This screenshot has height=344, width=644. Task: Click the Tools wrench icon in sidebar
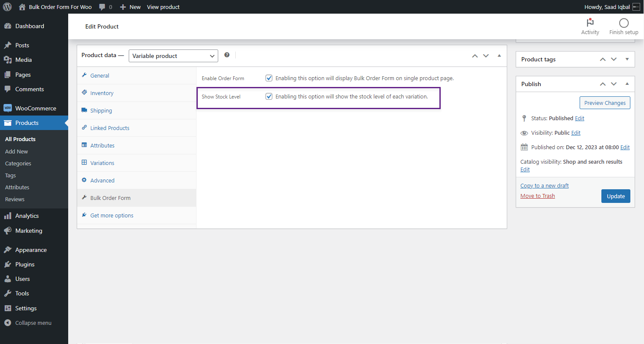[8, 293]
